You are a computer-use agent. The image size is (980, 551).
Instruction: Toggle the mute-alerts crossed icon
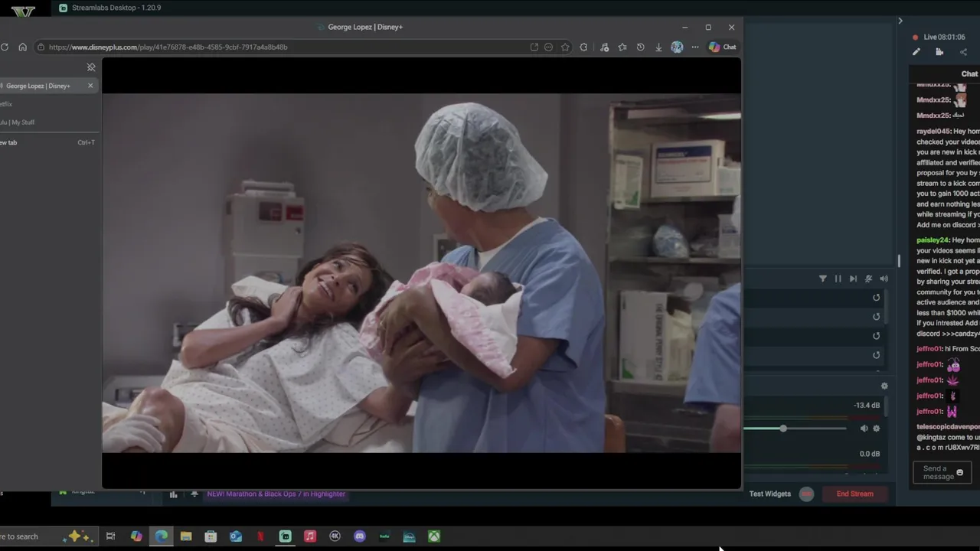tap(868, 279)
